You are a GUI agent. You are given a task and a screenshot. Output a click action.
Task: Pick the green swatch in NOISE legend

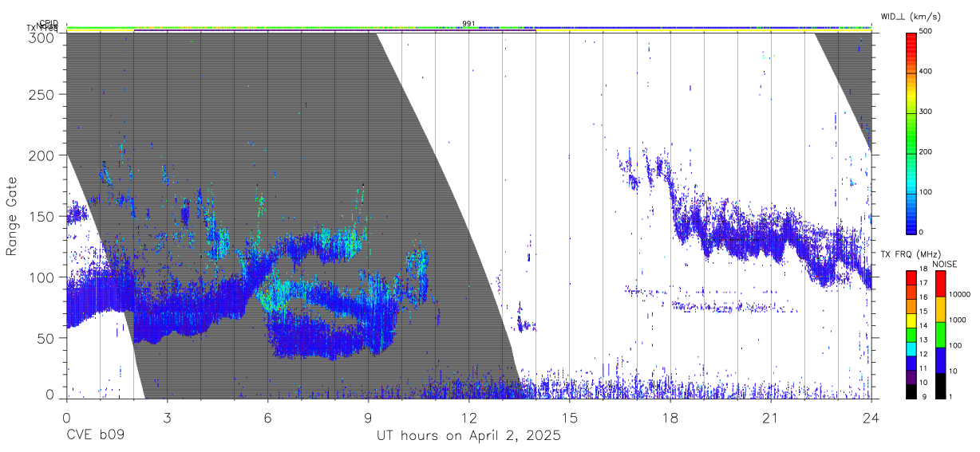[940, 333]
